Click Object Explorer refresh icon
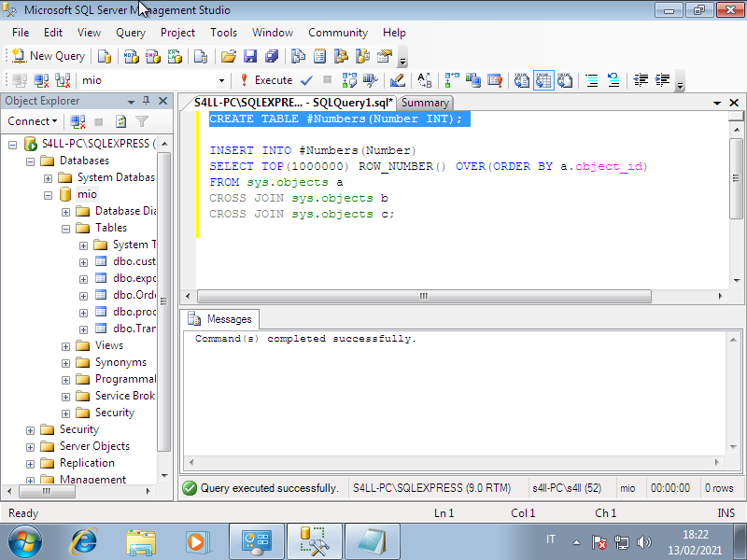Viewport: 747px width, 560px height. coord(121,121)
